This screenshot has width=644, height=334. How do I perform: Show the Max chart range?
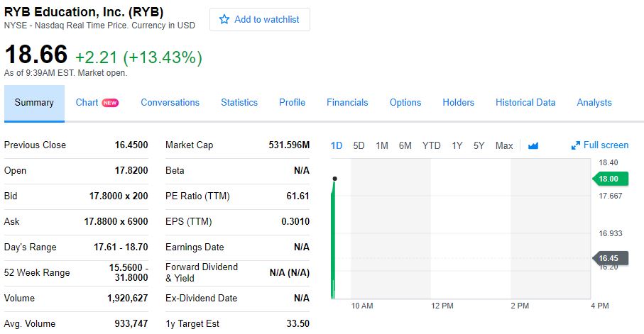(504, 145)
